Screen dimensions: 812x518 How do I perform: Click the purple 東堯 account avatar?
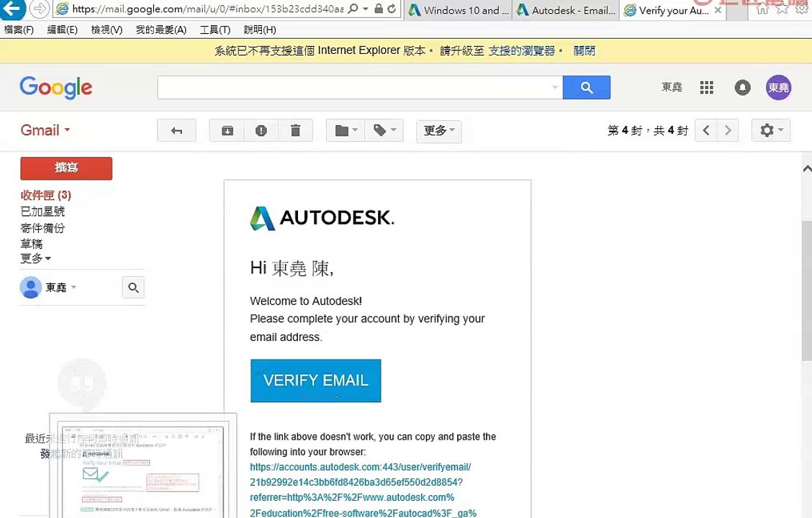(x=778, y=88)
